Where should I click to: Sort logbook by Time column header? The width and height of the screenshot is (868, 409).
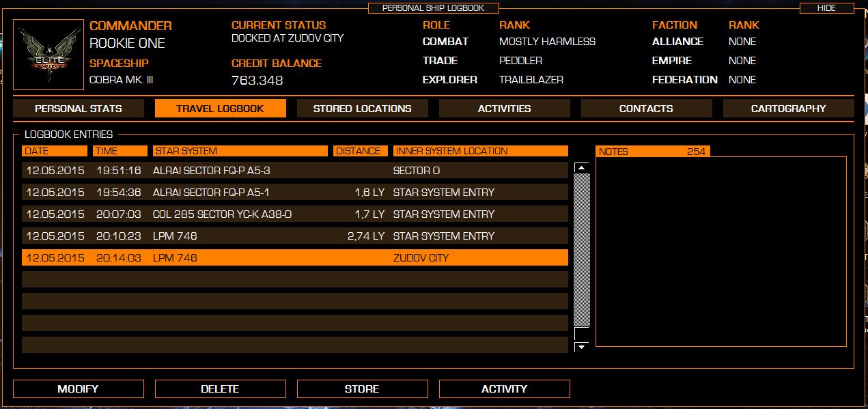pyautogui.click(x=120, y=151)
